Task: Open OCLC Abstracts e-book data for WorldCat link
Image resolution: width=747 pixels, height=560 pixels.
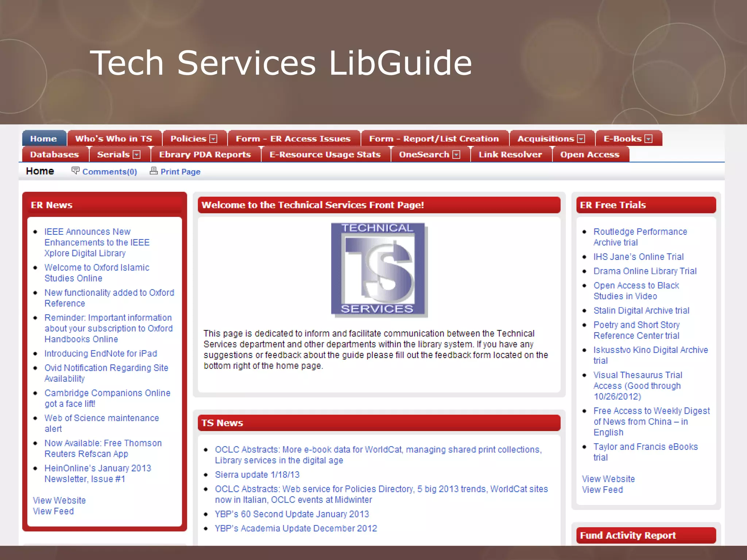Action: pos(378,455)
